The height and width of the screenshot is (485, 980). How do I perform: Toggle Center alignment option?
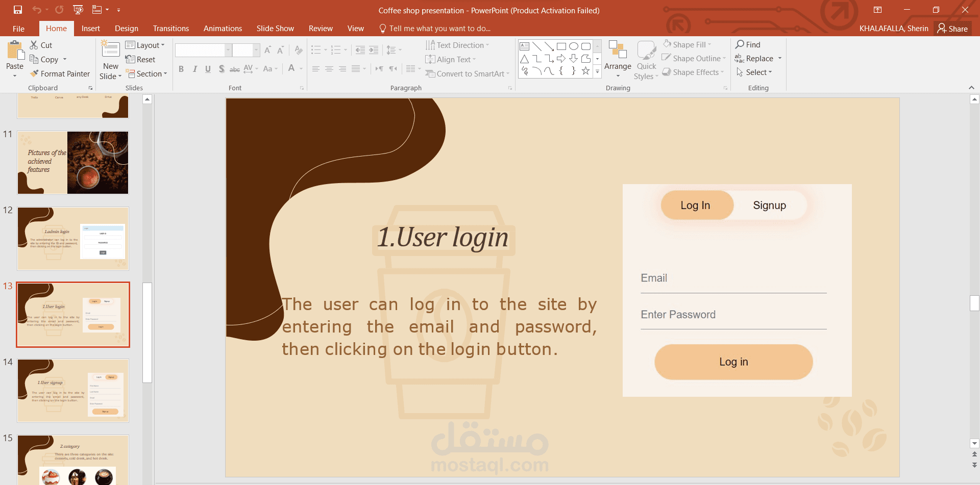(329, 69)
